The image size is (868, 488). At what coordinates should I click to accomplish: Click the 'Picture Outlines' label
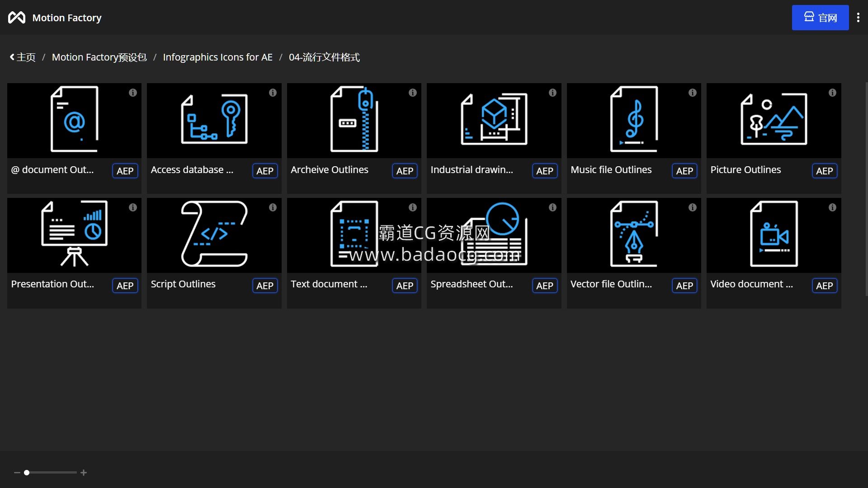point(745,170)
